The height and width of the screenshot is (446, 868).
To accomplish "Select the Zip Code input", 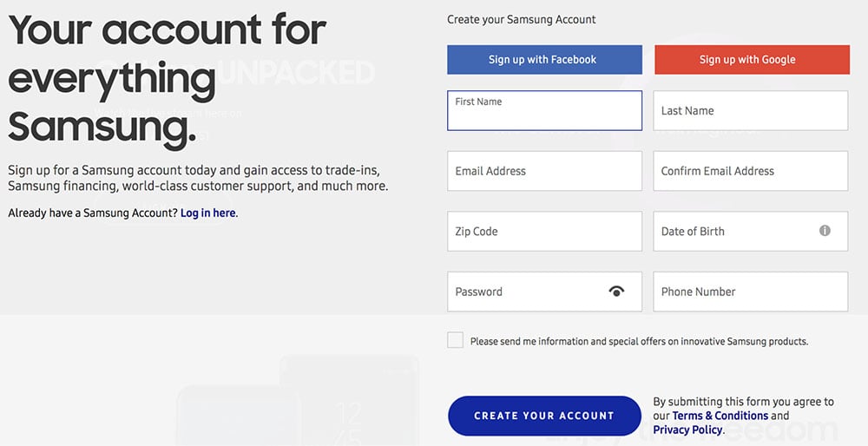I will pos(545,232).
